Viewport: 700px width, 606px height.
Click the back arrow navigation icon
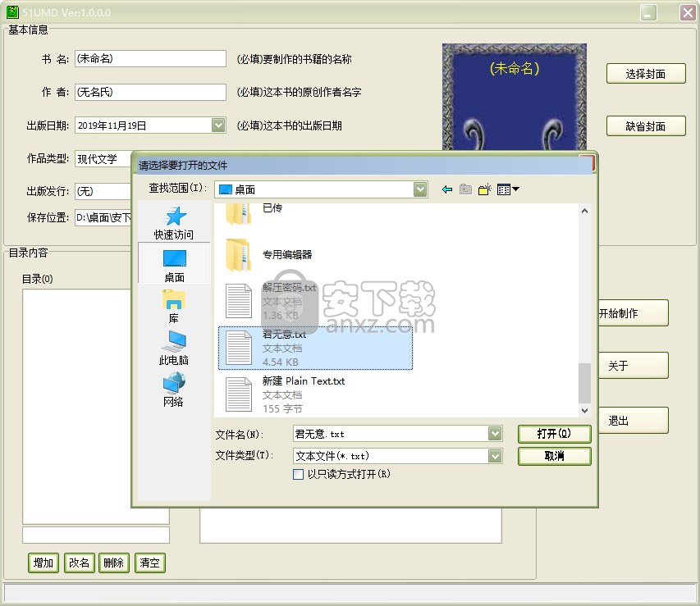tap(447, 189)
